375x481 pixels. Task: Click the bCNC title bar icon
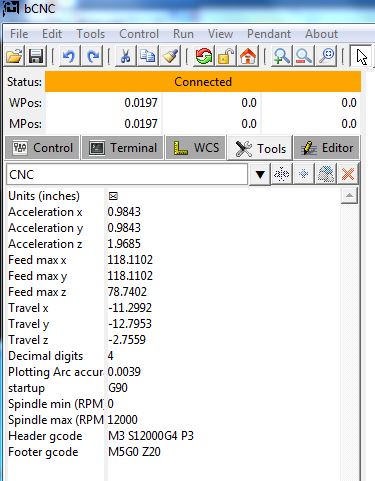click(x=11, y=8)
